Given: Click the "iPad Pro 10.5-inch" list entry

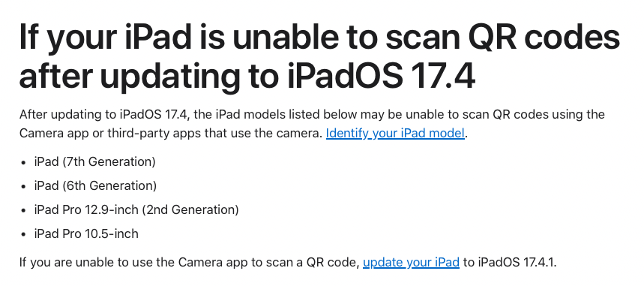Looking at the screenshot, I should [86, 233].
